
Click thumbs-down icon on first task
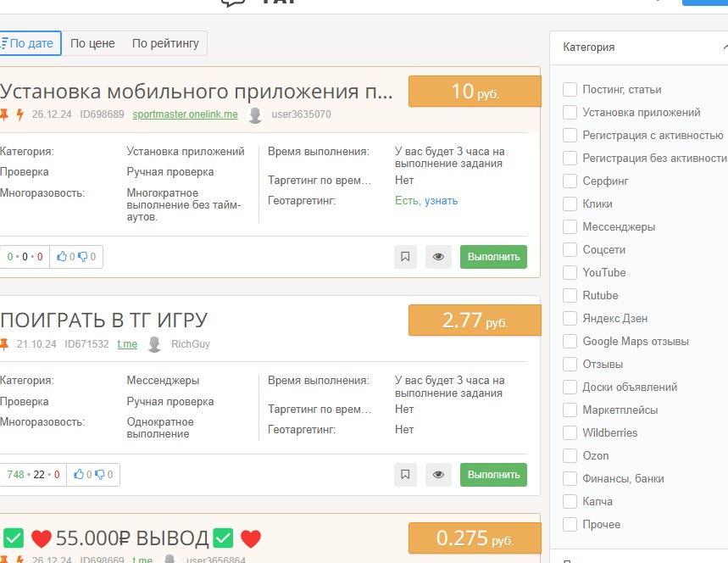(x=82, y=257)
